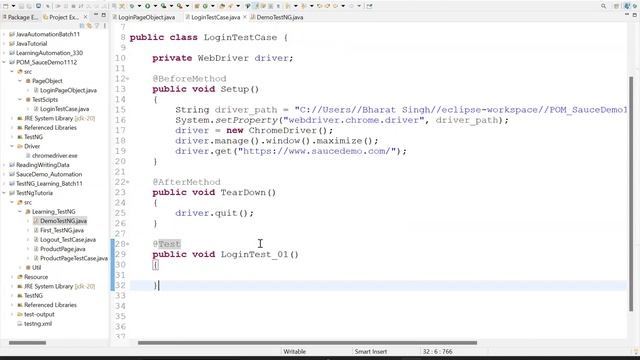Expand the Util package
The image size is (640, 360).
pos(20,268)
